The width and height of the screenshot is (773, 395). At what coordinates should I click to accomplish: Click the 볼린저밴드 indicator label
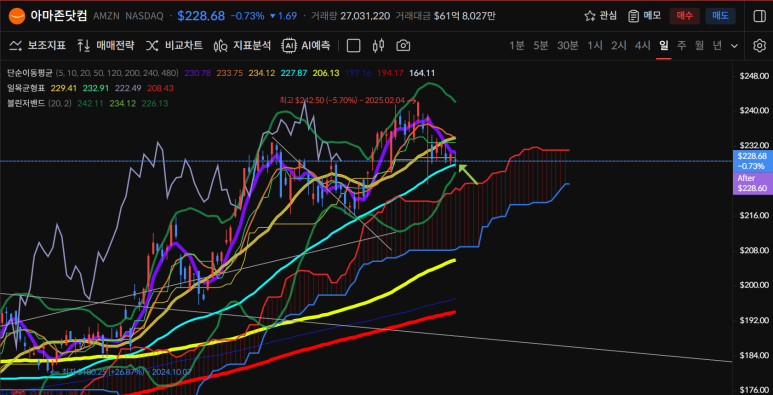26,104
